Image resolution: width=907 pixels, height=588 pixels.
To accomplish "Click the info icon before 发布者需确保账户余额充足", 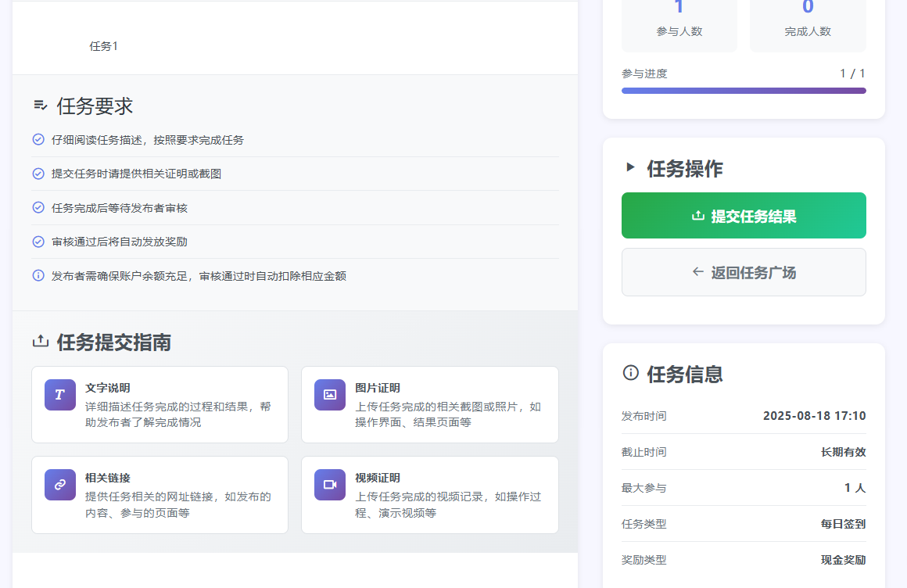I will (38, 275).
